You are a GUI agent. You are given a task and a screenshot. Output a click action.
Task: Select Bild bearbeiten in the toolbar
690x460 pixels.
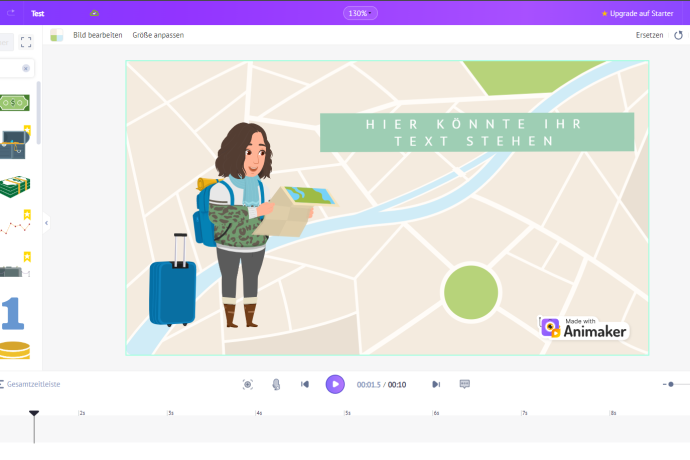(x=98, y=35)
